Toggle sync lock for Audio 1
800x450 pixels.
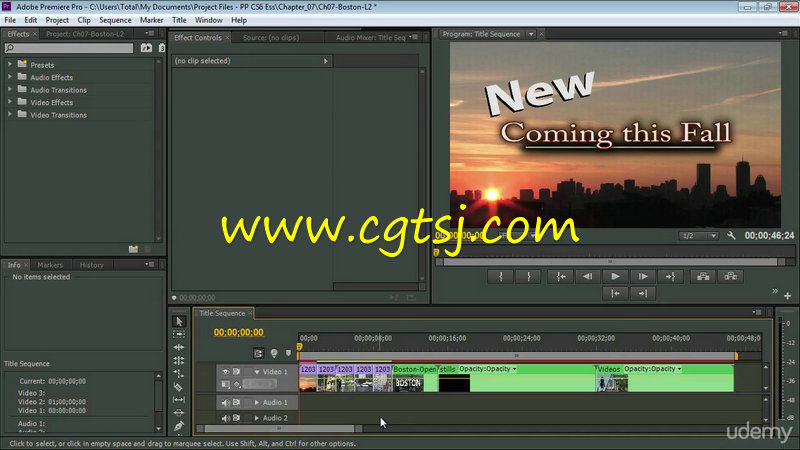236,403
